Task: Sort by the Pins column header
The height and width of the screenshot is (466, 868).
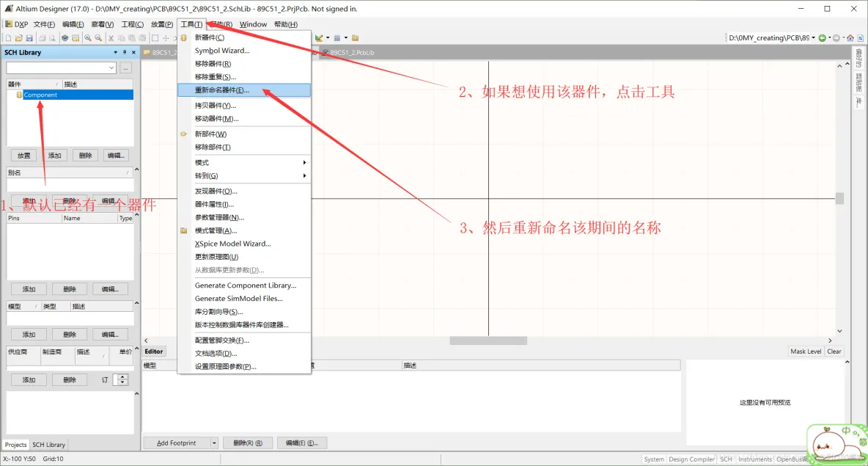Action: click(x=34, y=218)
